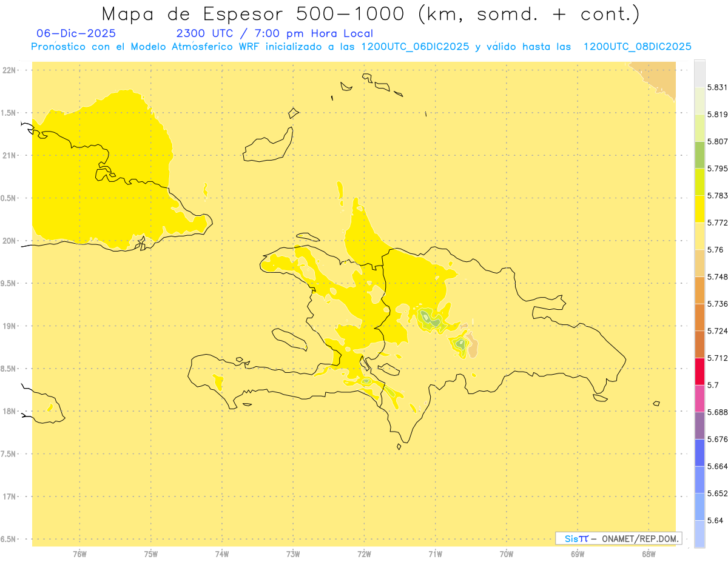The width and height of the screenshot is (728, 562).
Task: Click the 'Pronostico con el Modelo Atmosferico WRF' line
Action: point(361,47)
